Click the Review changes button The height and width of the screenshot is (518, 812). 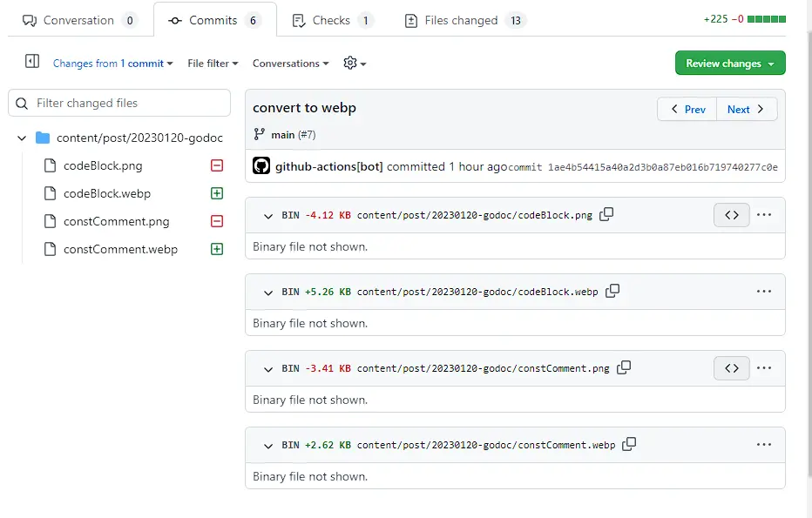729,64
